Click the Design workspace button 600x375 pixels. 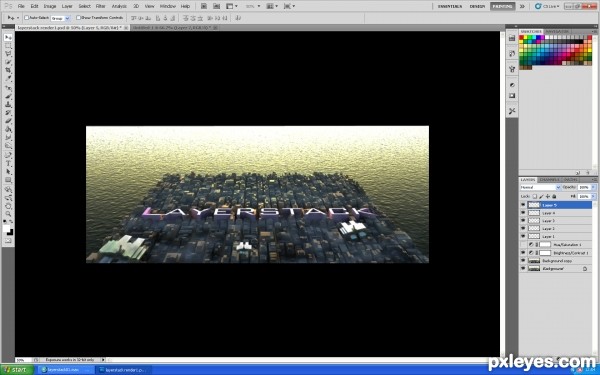[477, 6]
